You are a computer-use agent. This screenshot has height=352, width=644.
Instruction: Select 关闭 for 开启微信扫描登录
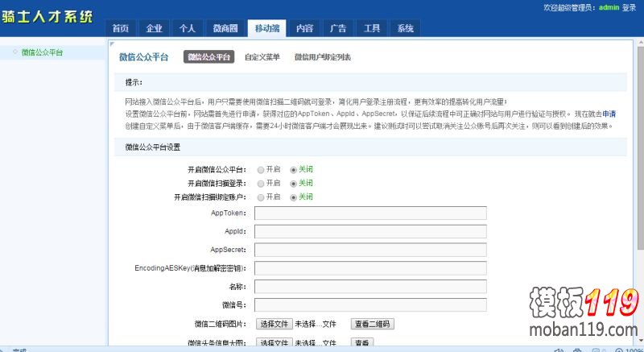293,184
